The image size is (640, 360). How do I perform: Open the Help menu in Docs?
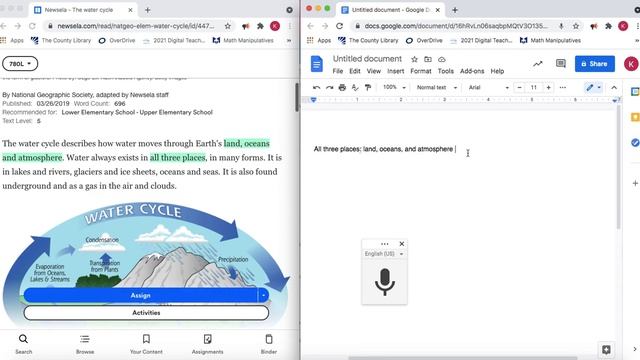coord(497,71)
